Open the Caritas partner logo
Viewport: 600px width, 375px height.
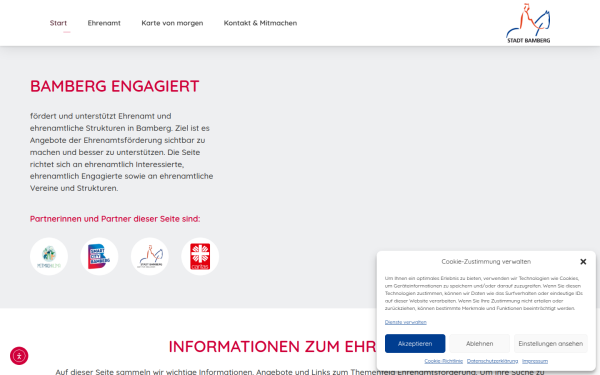coord(200,256)
